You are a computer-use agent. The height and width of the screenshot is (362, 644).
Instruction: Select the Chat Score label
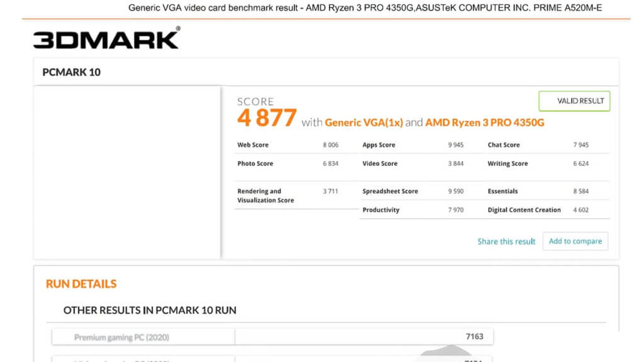[504, 145]
